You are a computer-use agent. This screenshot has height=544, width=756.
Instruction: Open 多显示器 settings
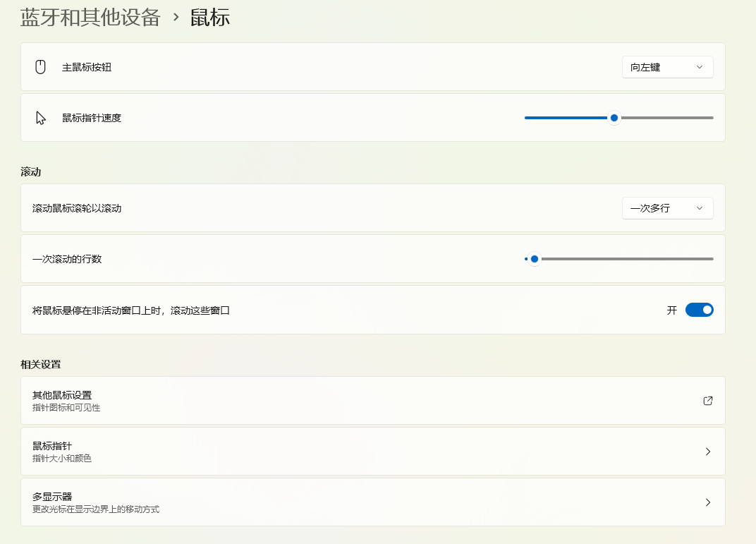pos(374,502)
